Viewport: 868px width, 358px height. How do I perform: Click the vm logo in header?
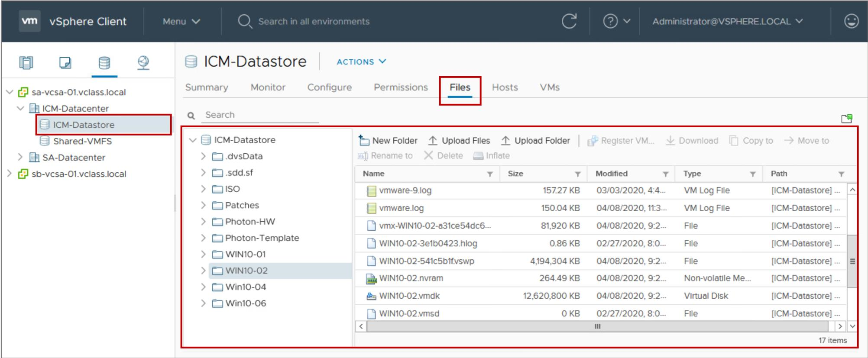[29, 21]
